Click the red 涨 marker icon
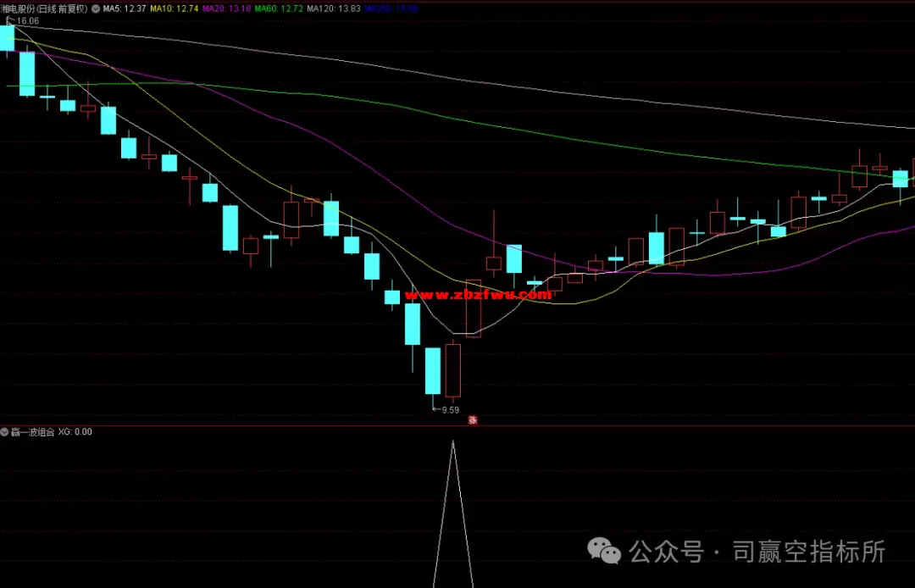 click(474, 419)
